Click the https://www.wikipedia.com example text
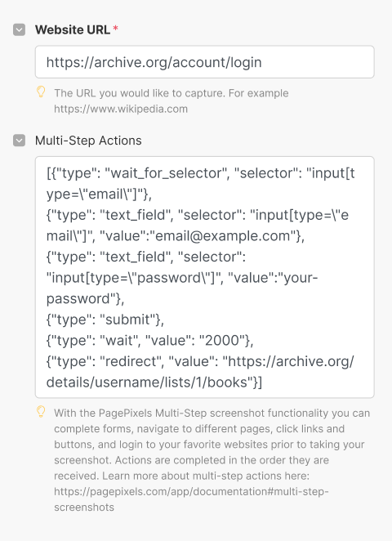This screenshot has height=541, width=392. point(121,109)
